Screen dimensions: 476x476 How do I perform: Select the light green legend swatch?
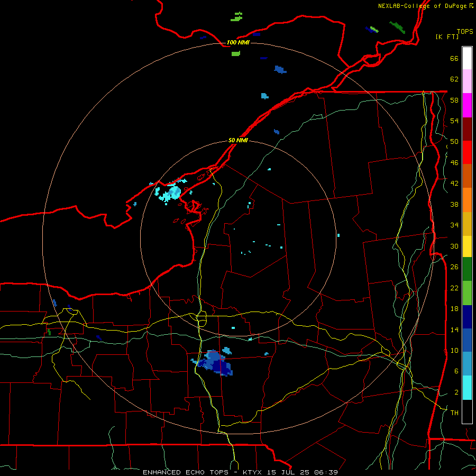467,293
